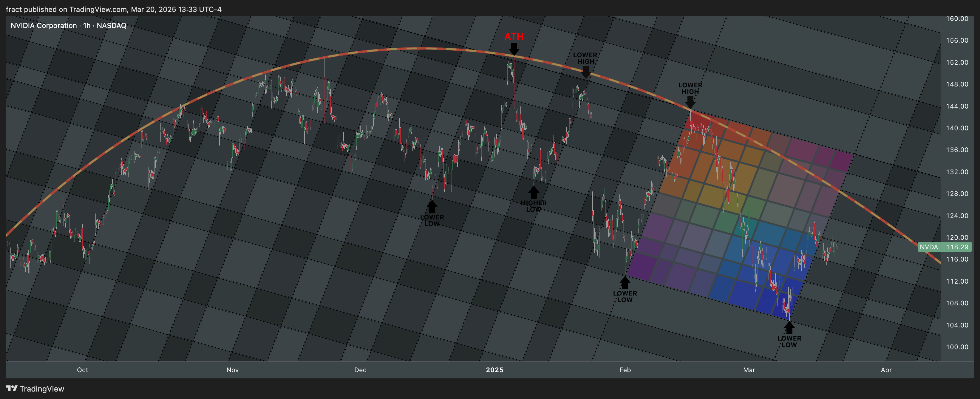Image resolution: width=980 pixels, height=399 pixels.
Task: Click the NVIDIA Corporation chart title
Action: pos(69,25)
